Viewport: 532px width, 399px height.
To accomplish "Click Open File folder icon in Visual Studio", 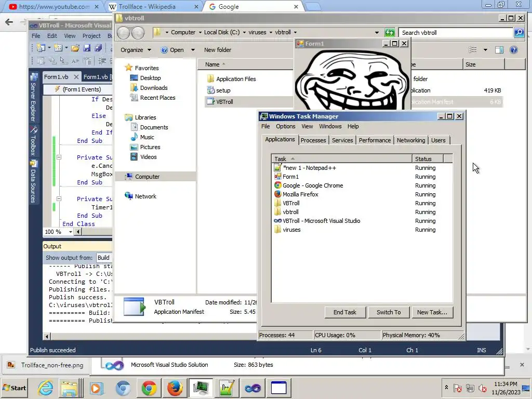I will pyautogui.click(x=75, y=48).
